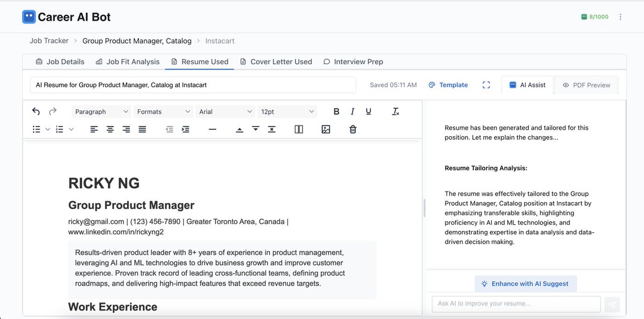Click the 8/1000 credits counter
The image size is (644, 319).
pos(595,17)
